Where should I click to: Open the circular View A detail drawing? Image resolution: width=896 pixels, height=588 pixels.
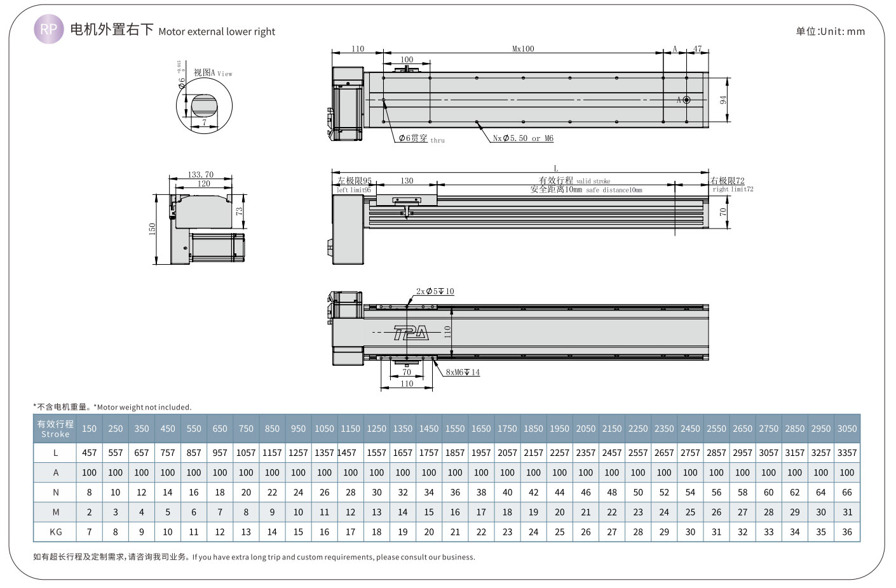tap(204, 106)
